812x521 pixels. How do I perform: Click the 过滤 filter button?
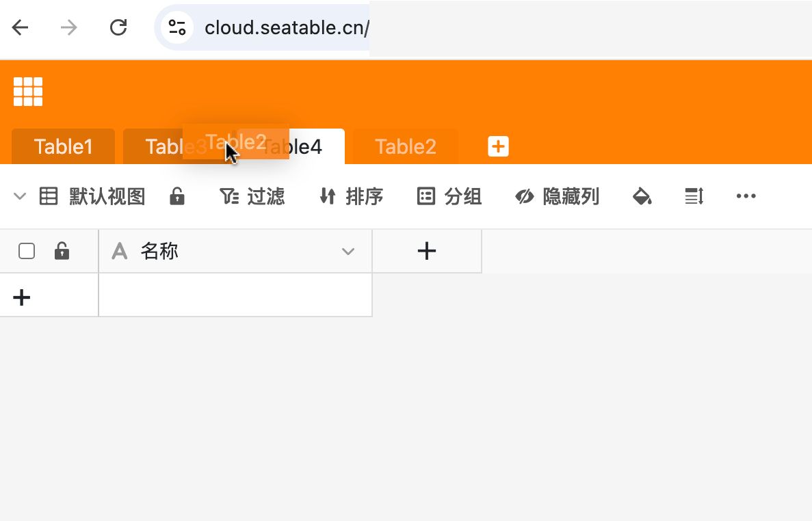(252, 197)
